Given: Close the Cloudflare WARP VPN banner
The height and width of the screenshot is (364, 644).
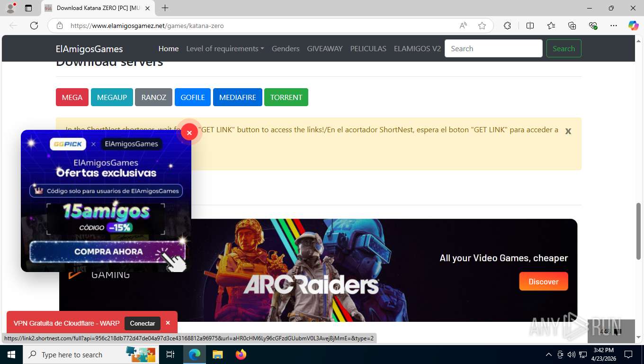Looking at the screenshot, I should coord(168,323).
